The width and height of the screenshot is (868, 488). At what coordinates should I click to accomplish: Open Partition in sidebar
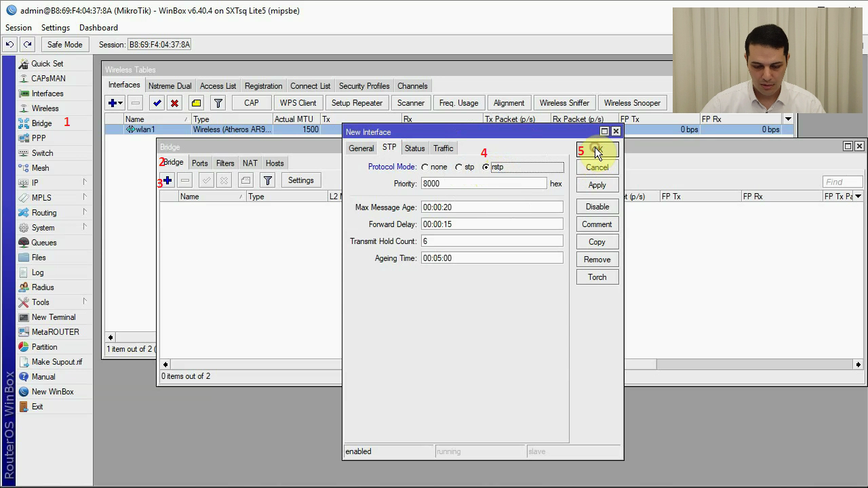pos(44,347)
